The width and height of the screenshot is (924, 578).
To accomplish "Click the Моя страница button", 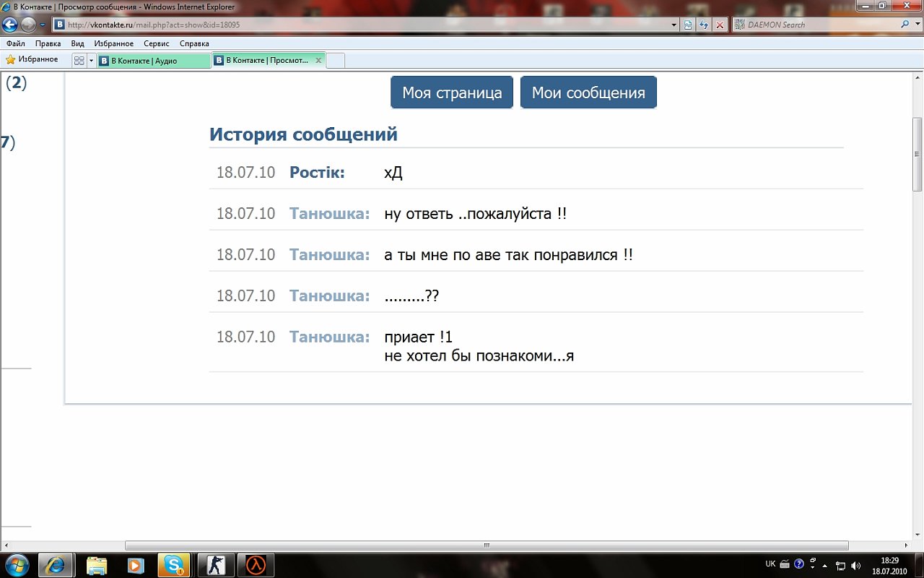I will [452, 92].
